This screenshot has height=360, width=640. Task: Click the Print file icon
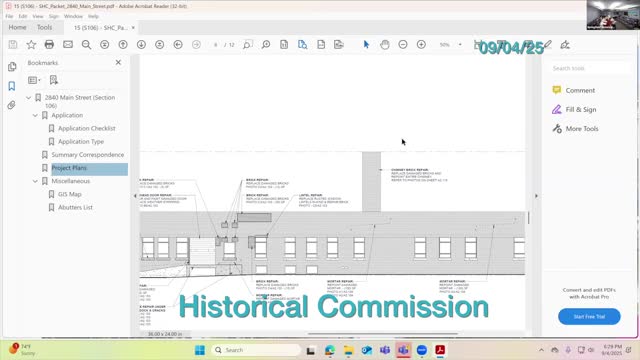tap(49, 44)
